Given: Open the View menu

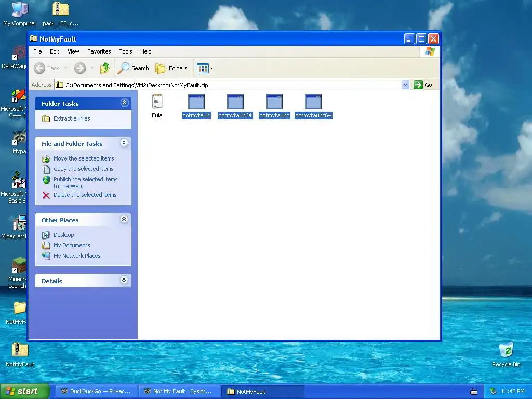Looking at the screenshot, I should coord(73,51).
